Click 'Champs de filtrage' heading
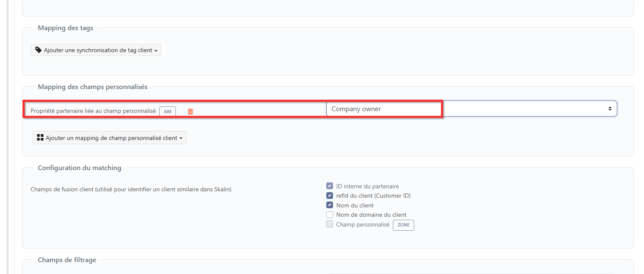 (x=67, y=260)
